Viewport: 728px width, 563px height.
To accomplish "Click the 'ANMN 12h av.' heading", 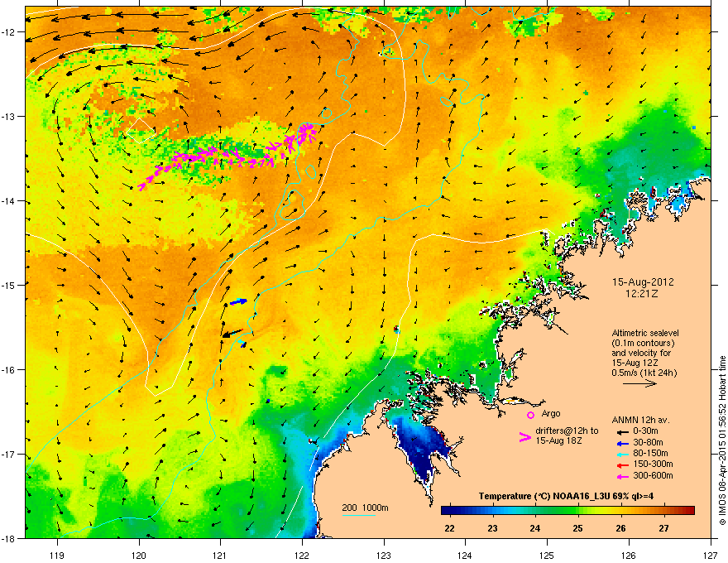I will click(x=640, y=420).
